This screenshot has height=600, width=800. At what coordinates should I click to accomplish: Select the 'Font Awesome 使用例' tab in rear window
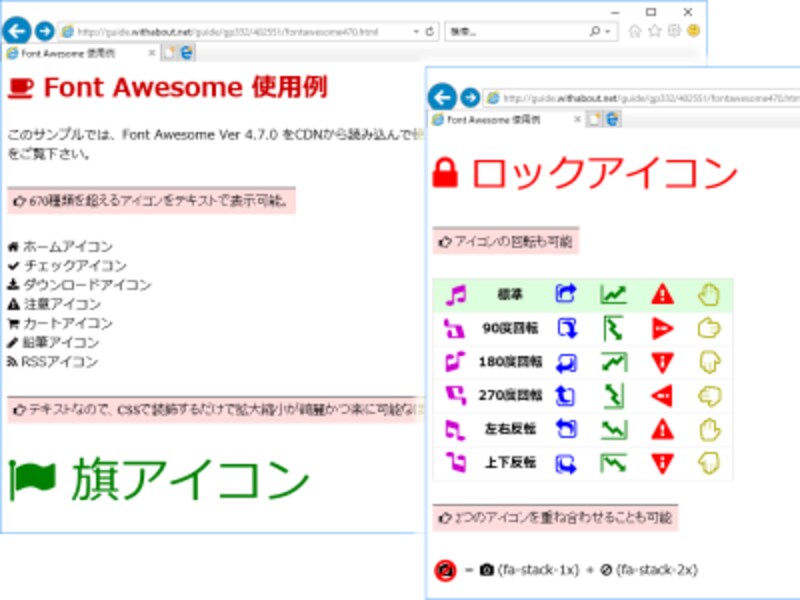[77, 53]
